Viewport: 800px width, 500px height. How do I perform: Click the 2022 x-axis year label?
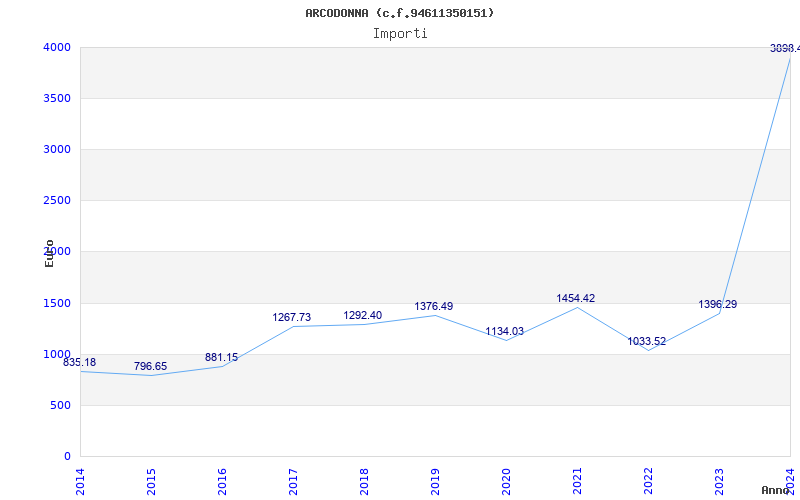click(x=648, y=481)
